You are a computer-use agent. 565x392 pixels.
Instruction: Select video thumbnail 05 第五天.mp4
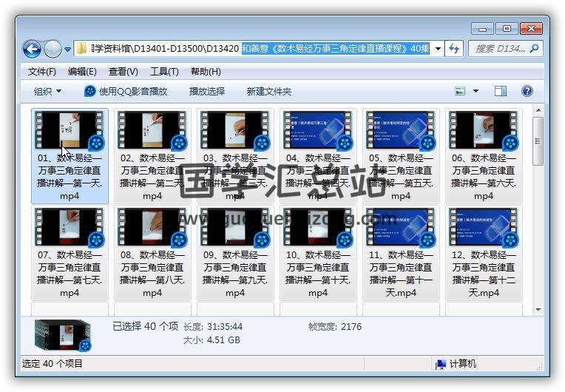[400, 130]
